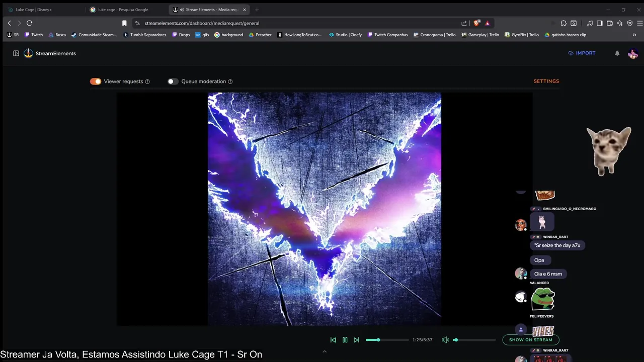The height and width of the screenshot is (362, 644).
Task: Click the "1:25/5:37" playback time
Action: pos(422,340)
